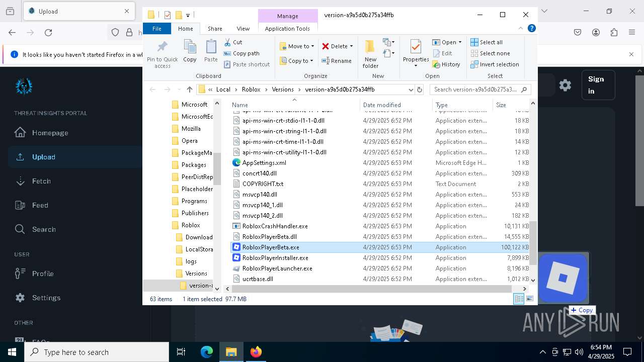Viewport: 644px width, 362px height.
Task: Select RobloxPlayerBeta.exe file
Action: pos(380,247)
